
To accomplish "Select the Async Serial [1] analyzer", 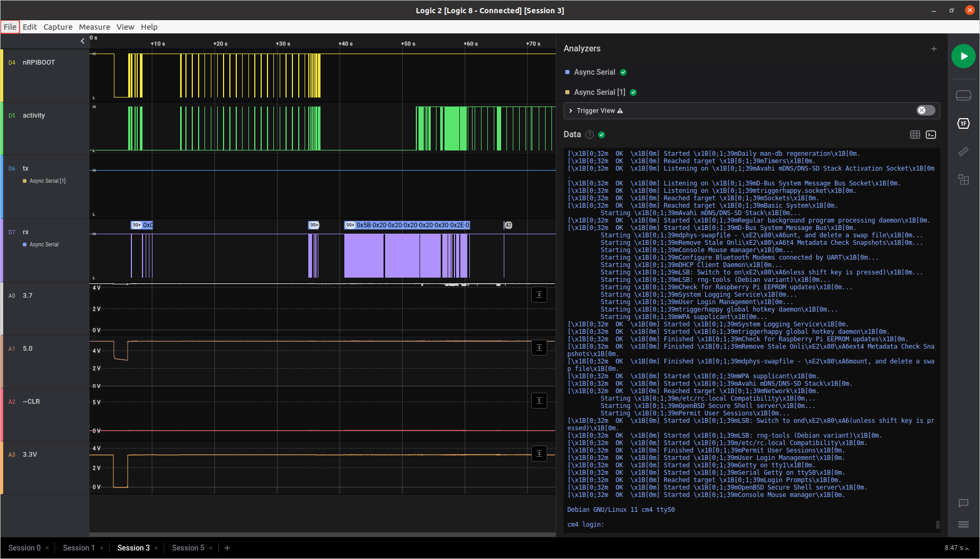I will pyautogui.click(x=599, y=92).
